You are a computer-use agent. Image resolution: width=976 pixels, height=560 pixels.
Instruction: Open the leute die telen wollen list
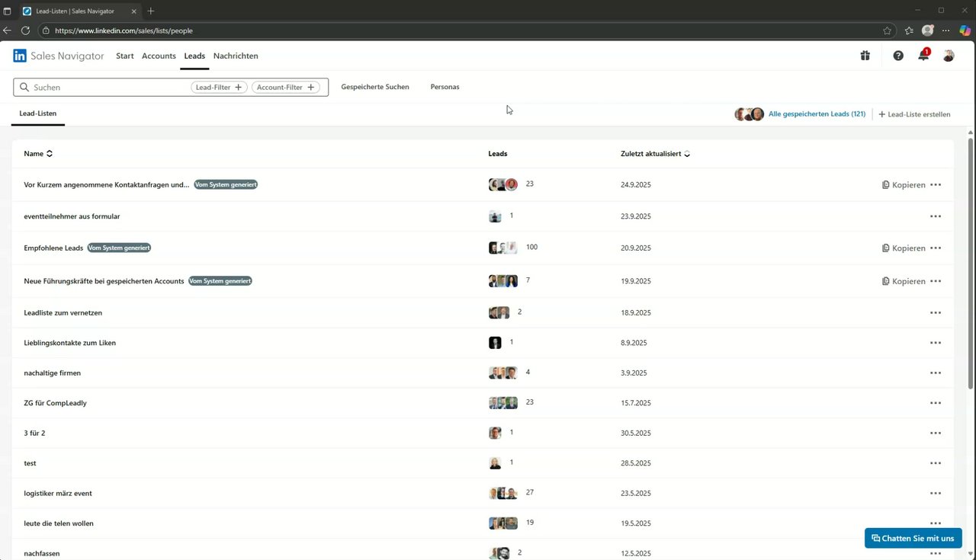pyautogui.click(x=59, y=523)
